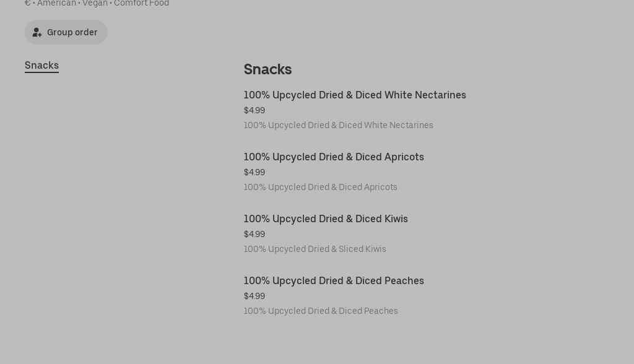Click the person-add icon inside Group order
The image size is (634, 364).
click(x=37, y=32)
